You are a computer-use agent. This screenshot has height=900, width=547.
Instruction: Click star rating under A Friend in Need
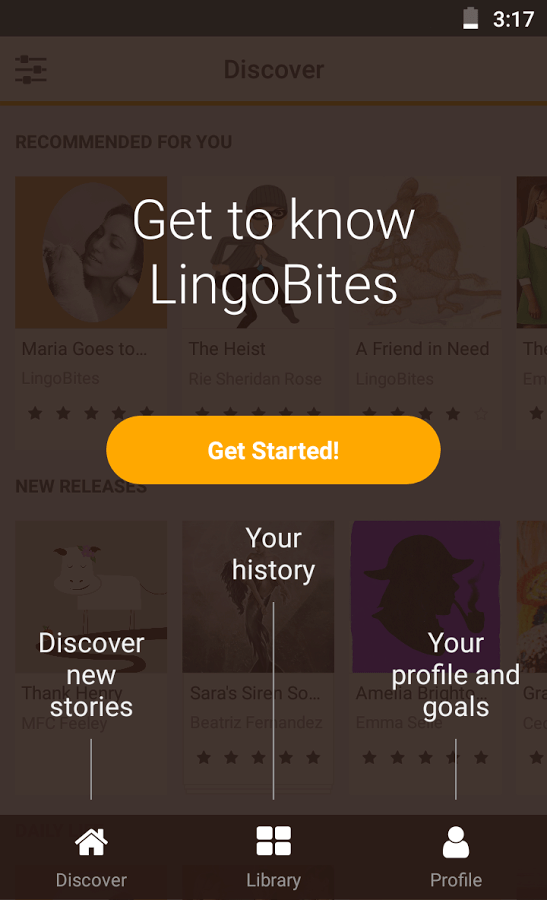[x=425, y=413]
